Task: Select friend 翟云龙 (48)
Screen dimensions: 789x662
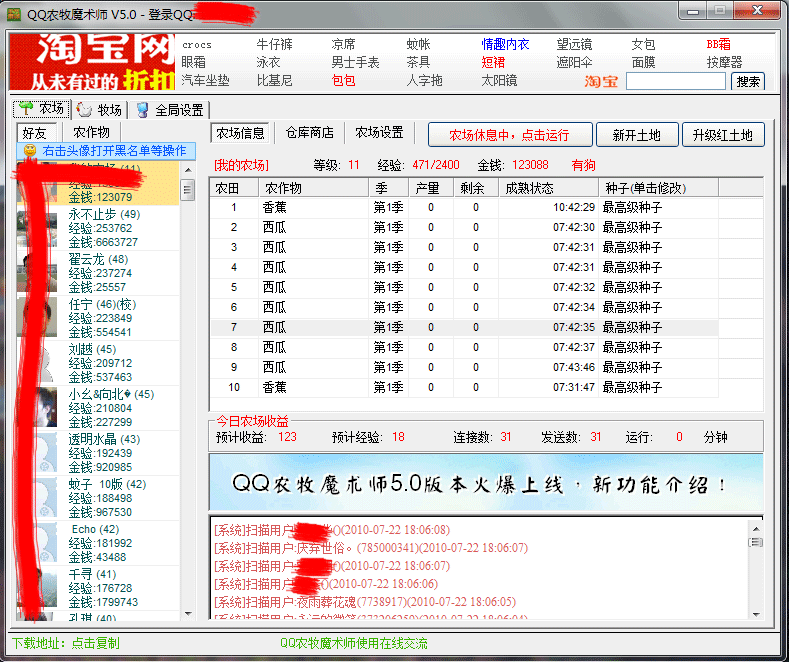Action: (98, 273)
